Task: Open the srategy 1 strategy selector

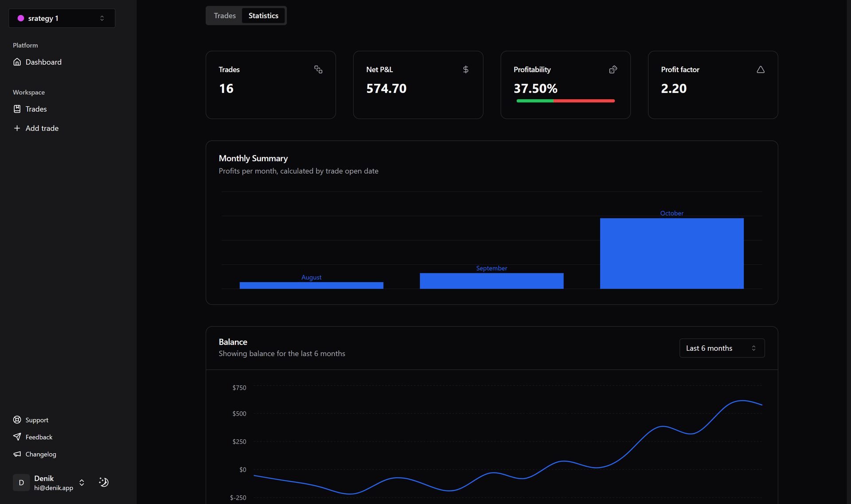Action: click(x=62, y=18)
